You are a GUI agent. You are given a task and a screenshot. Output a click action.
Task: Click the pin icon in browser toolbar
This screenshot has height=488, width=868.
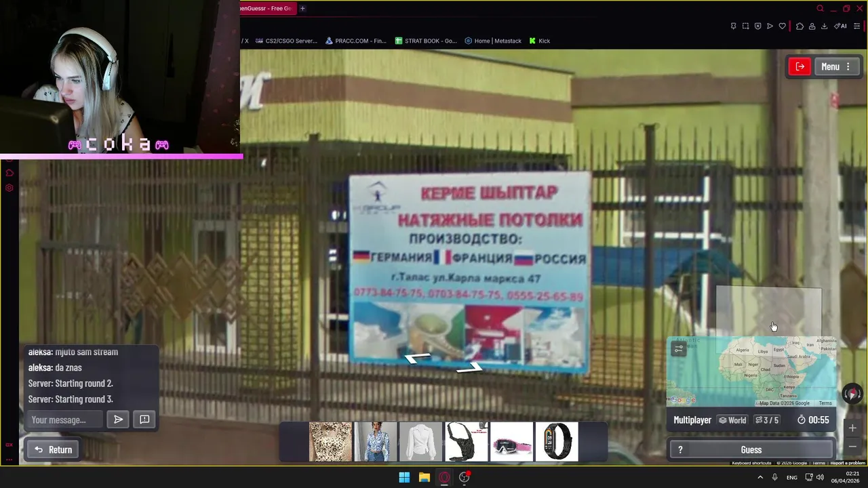tap(733, 26)
